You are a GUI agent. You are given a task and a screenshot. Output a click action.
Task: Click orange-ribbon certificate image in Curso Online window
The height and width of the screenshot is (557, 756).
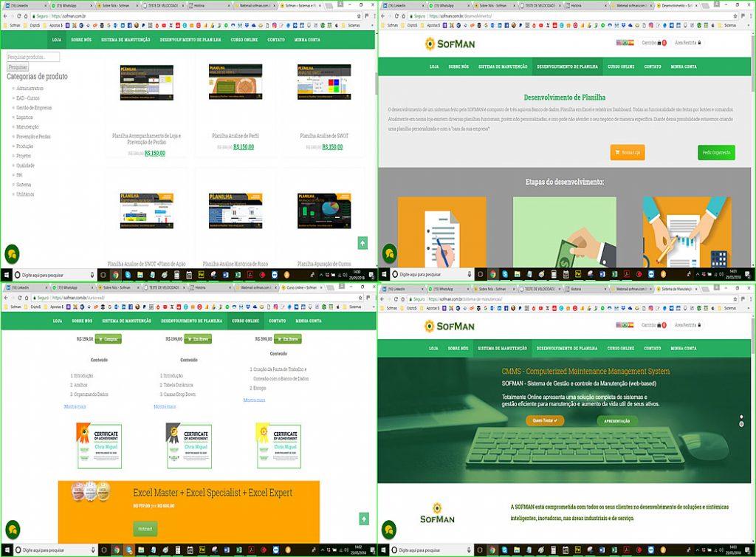coord(99,445)
